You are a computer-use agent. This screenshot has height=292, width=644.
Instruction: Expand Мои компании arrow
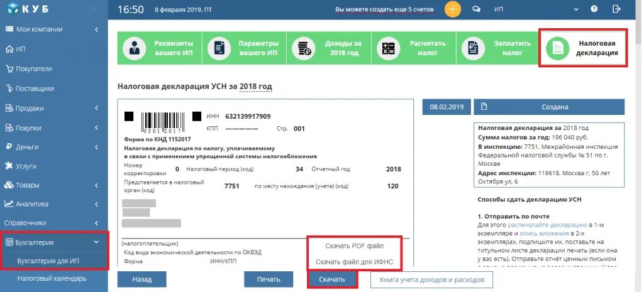pyautogui.click(x=96, y=30)
